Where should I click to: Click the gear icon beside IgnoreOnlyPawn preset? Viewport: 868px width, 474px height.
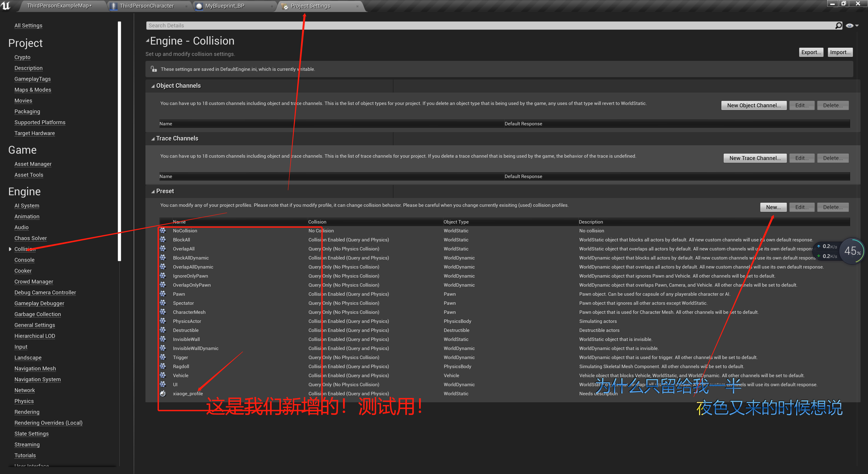tap(163, 276)
